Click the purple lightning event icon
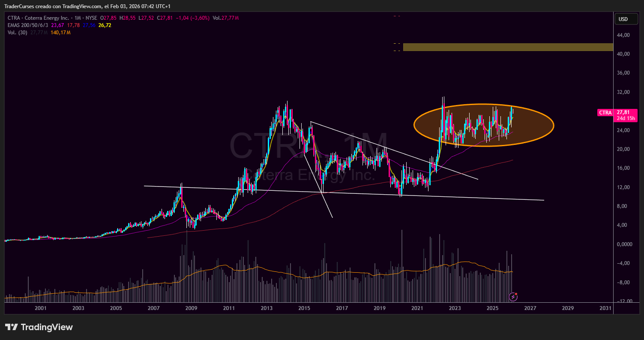 pos(513,296)
